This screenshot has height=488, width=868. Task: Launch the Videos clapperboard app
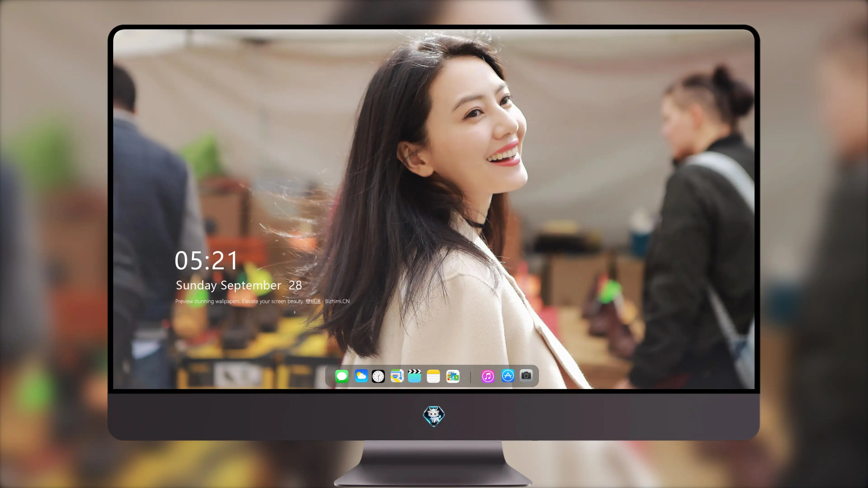415,376
